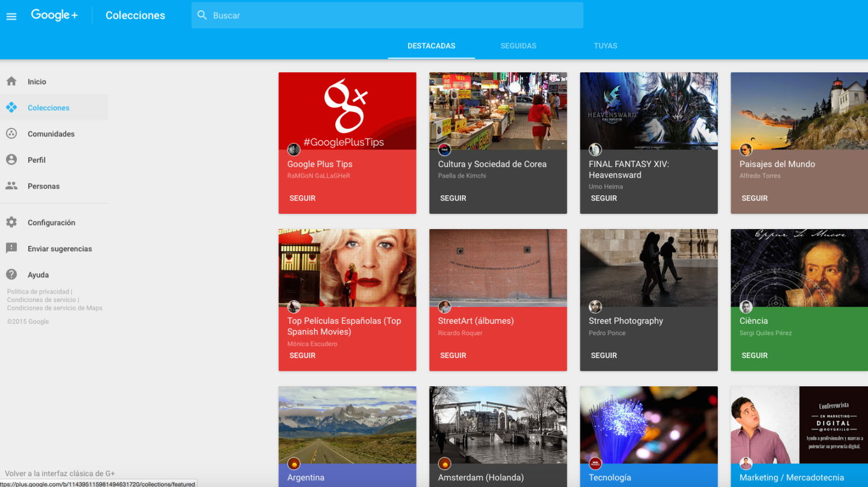Image resolution: width=868 pixels, height=487 pixels.
Task: Open the lighthouse cover on Paisajes del Mundo
Action: (799, 111)
